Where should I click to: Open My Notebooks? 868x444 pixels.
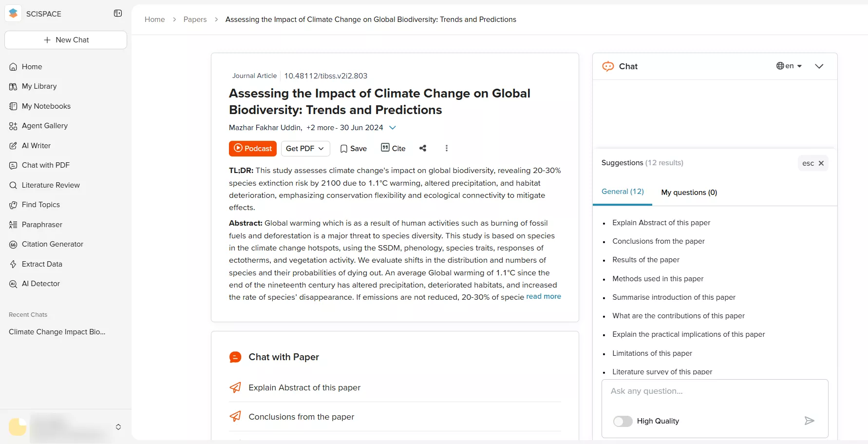tap(46, 106)
